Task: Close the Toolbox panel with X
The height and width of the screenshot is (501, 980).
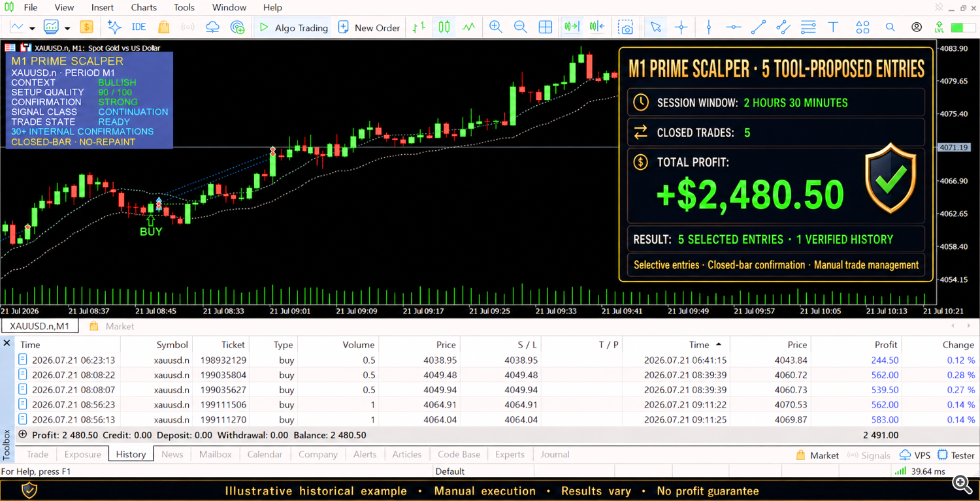Action: pyautogui.click(x=7, y=343)
